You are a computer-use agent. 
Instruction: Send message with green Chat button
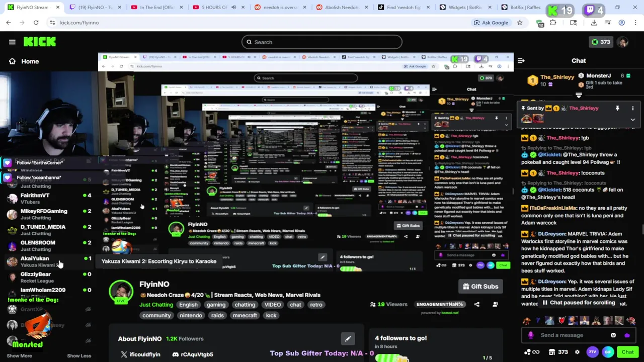pyautogui.click(x=627, y=352)
